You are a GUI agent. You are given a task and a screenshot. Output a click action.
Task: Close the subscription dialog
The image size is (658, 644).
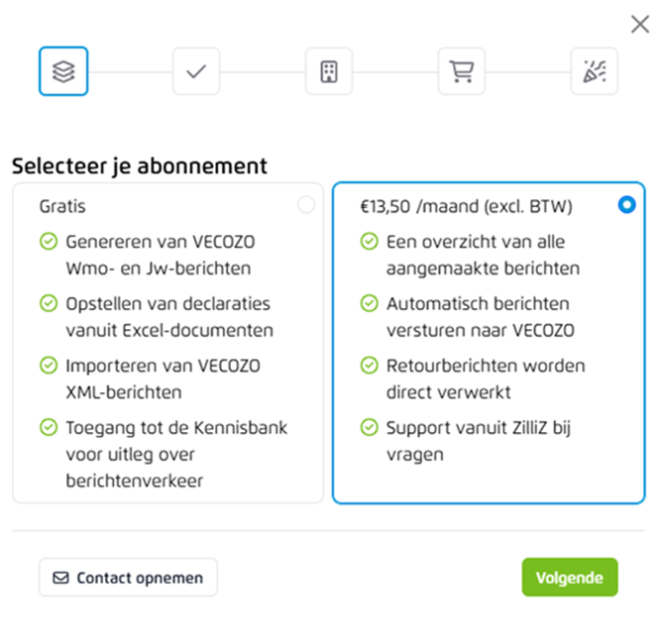click(x=639, y=25)
